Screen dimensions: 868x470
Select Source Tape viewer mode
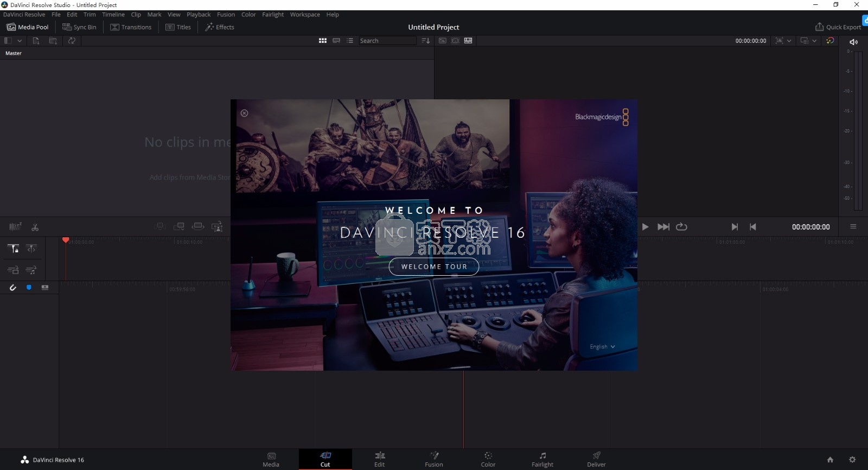click(455, 41)
